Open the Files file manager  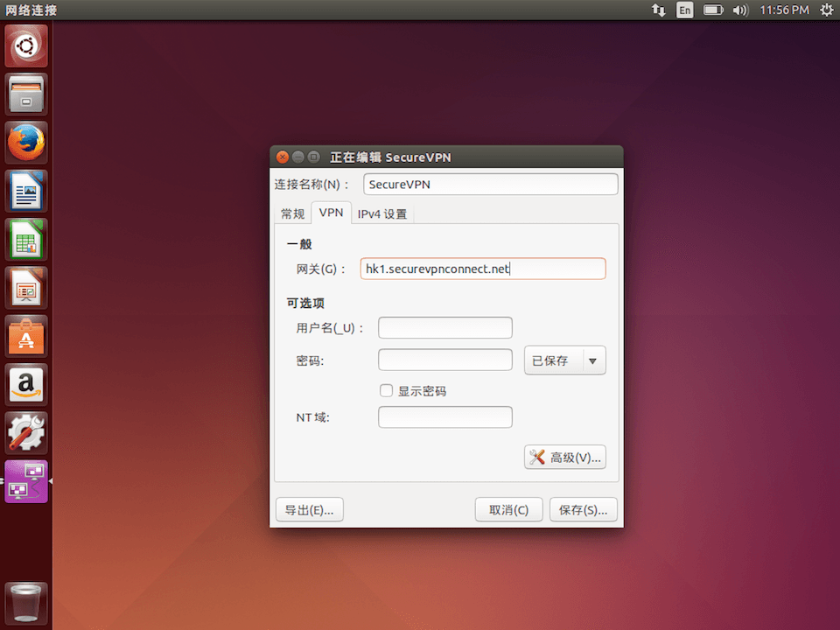click(x=25, y=94)
